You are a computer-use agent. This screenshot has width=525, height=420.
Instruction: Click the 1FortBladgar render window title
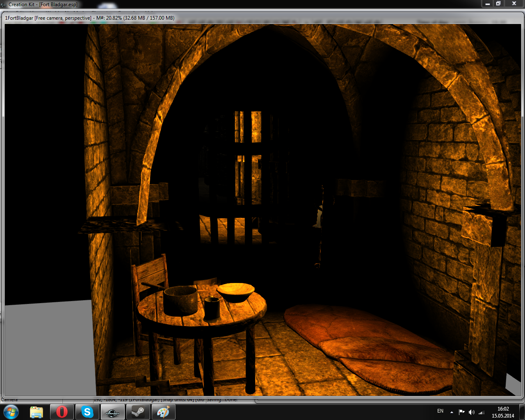pos(89,18)
